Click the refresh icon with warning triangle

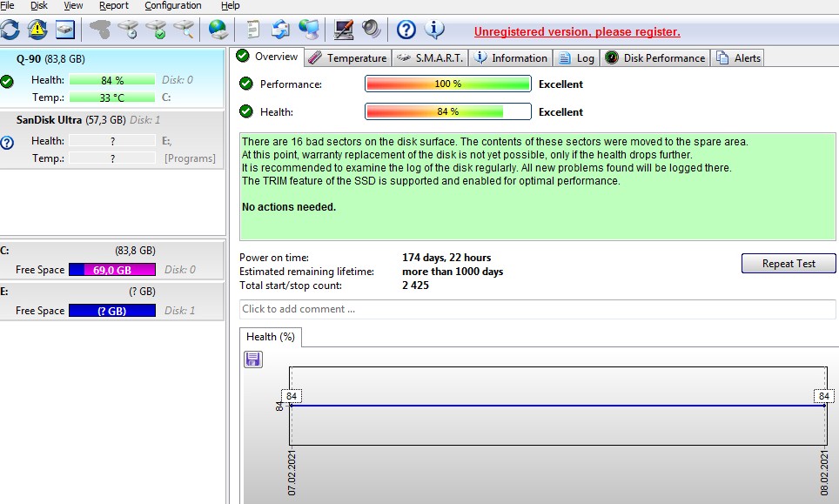37,30
